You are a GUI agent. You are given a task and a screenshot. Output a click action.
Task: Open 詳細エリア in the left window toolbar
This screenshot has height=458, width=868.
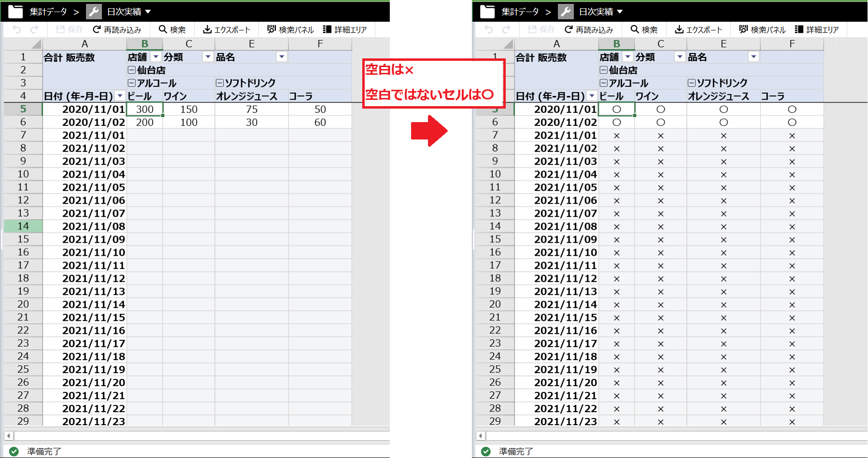click(x=345, y=29)
